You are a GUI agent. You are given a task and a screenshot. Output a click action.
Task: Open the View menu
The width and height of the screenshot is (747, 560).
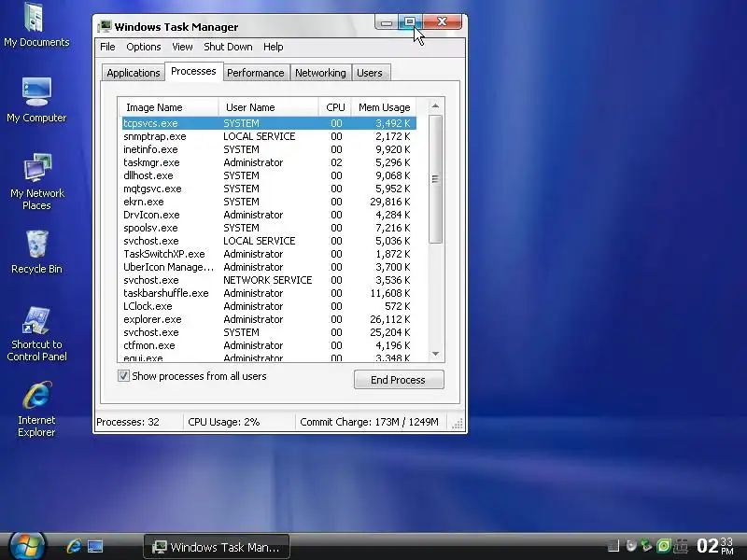point(182,47)
